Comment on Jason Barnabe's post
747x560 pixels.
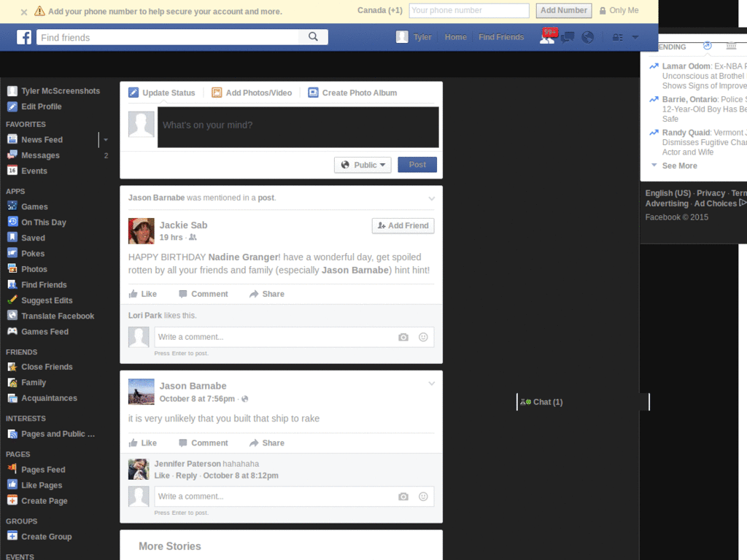pos(204,443)
